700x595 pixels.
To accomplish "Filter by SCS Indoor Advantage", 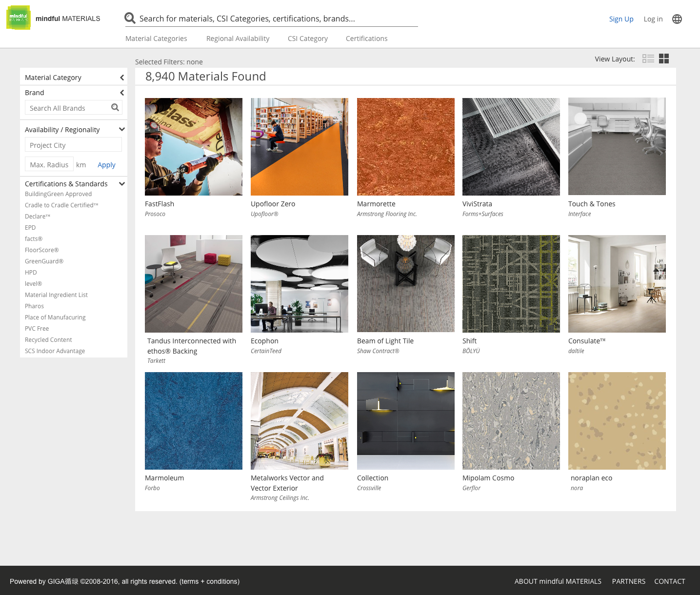I will 55,351.
